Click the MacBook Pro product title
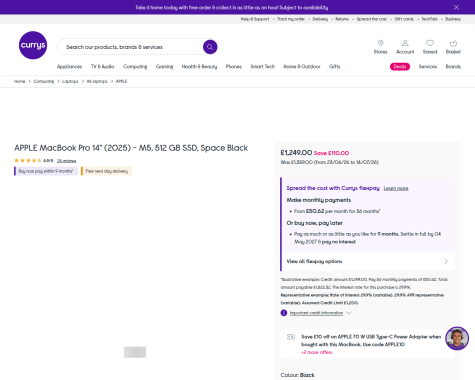The image size is (475, 380). click(x=131, y=148)
